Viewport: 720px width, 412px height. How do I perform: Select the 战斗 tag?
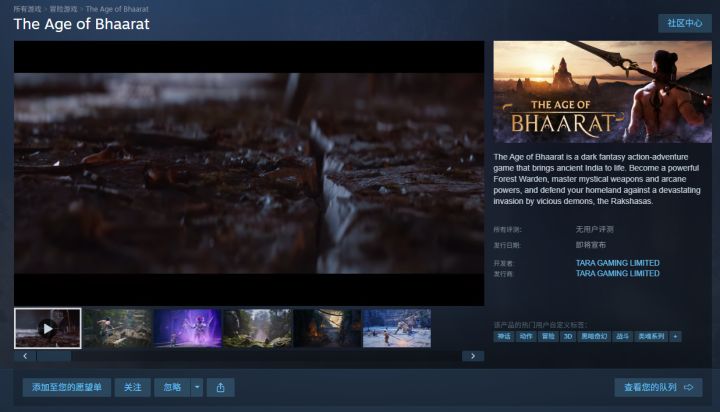622,336
